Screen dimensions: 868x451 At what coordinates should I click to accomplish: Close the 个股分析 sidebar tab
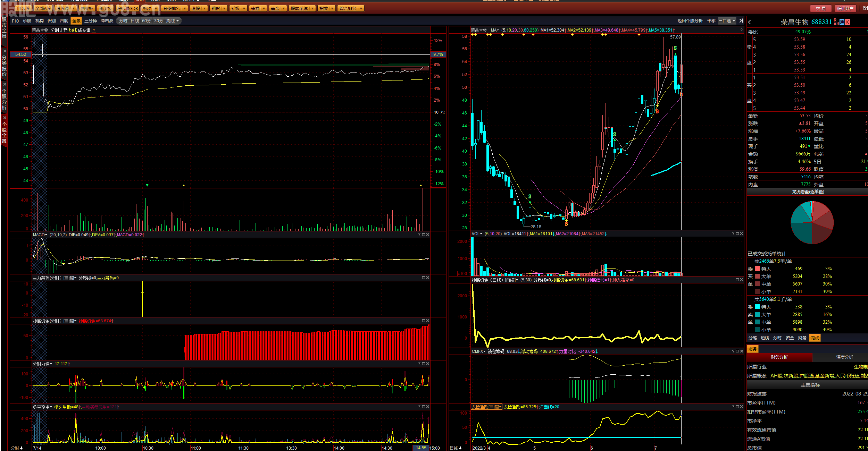(5, 85)
